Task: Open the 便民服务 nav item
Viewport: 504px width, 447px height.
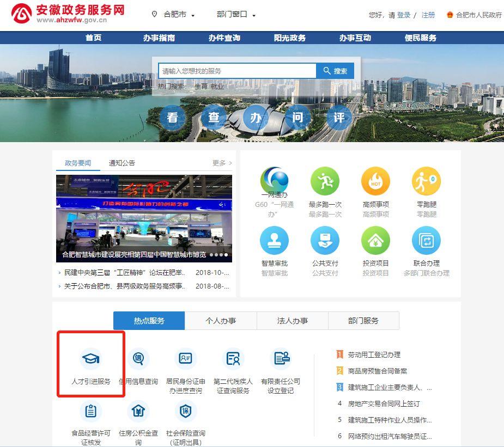Action: 421,38
